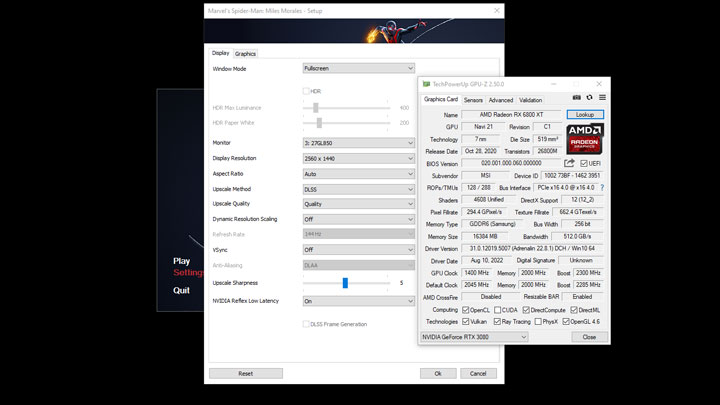Select the Graphics Card tab in GPU-Z
720x405 pixels.
click(x=441, y=99)
